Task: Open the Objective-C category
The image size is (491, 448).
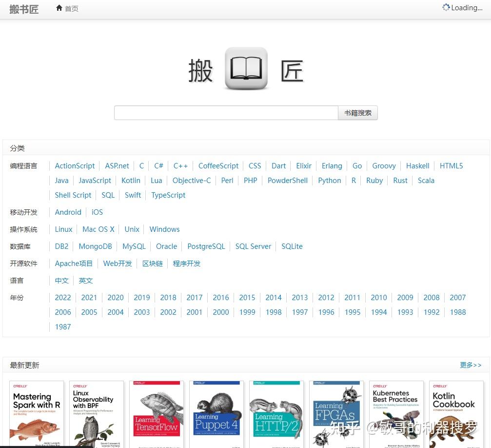Action: [192, 181]
